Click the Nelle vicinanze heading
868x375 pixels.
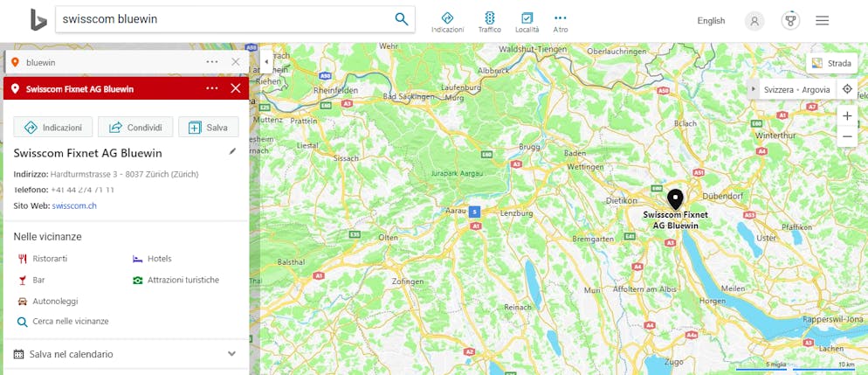click(x=48, y=237)
